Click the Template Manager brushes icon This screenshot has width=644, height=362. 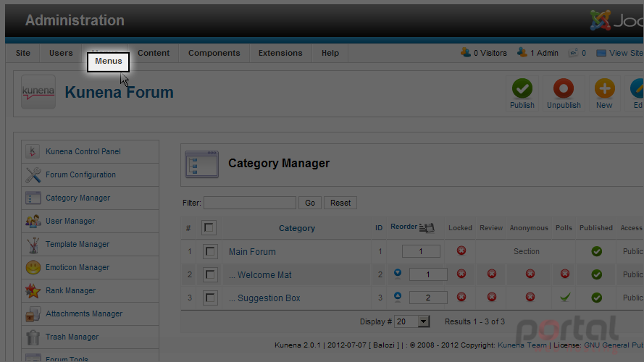(33, 244)
